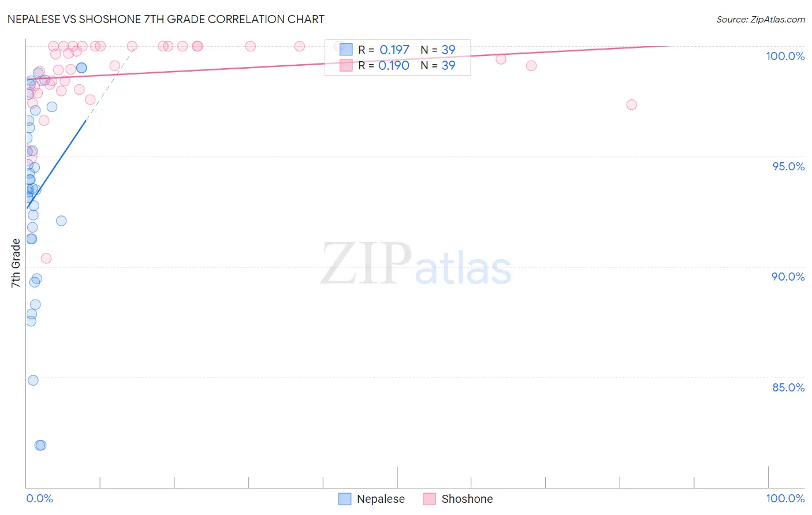Click the rightmost pink Shoshone data point
The image size is (812, 515).
631,105
